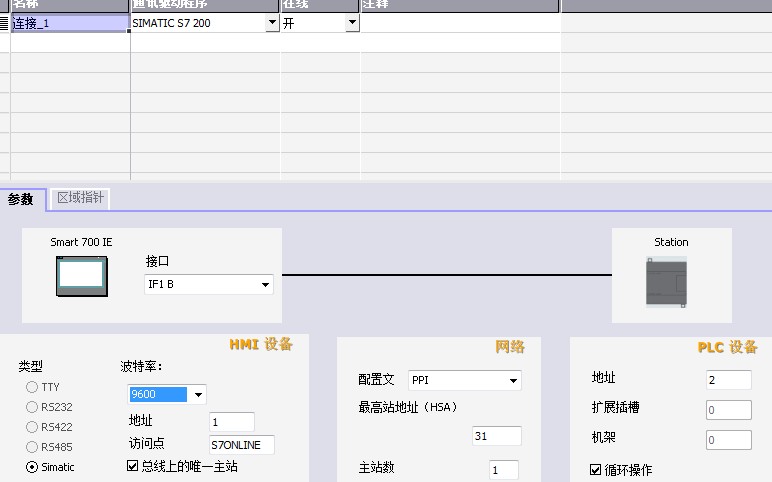The width and height of the screenshot is (772, 482).
Task: Click the 访问点 S7ONLINE input field
Action: (x=241, y=445)
